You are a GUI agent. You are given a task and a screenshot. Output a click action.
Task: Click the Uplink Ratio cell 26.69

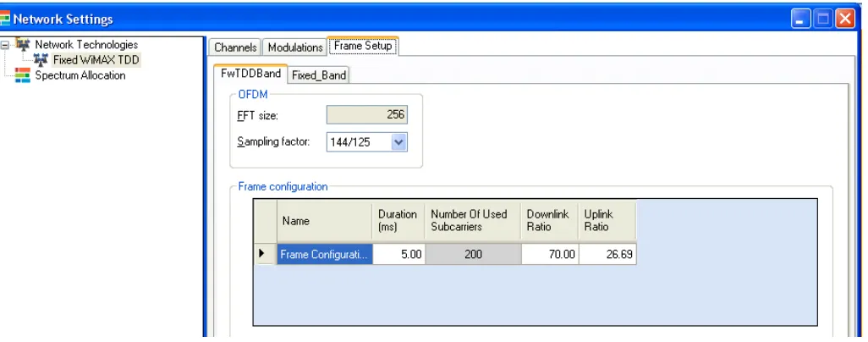tap(607, 255)
